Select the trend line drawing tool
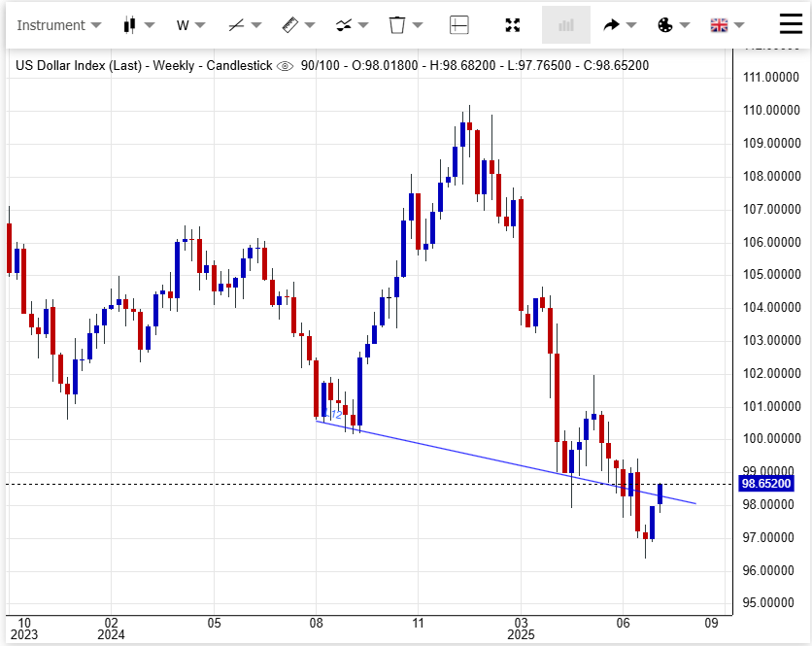 click(236, 25)
